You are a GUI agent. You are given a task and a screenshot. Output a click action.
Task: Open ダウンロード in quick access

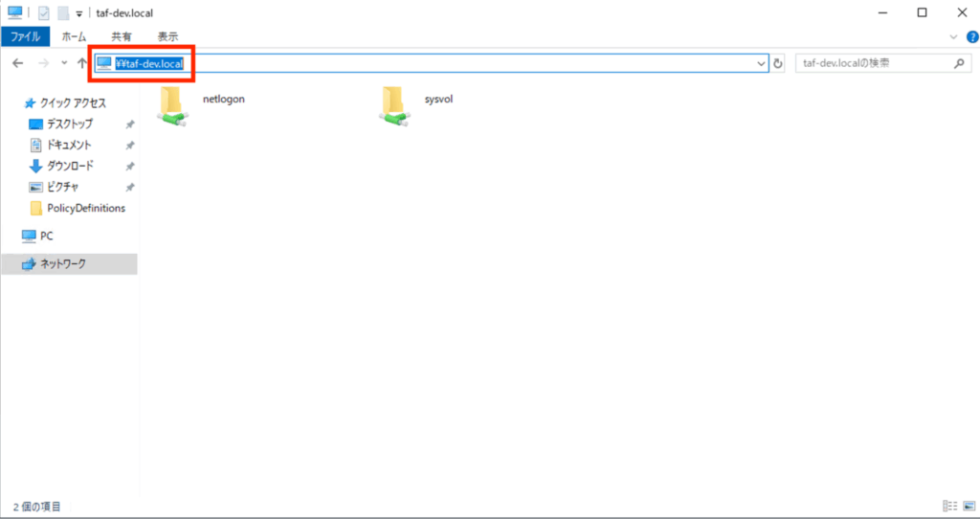[70, 166]
